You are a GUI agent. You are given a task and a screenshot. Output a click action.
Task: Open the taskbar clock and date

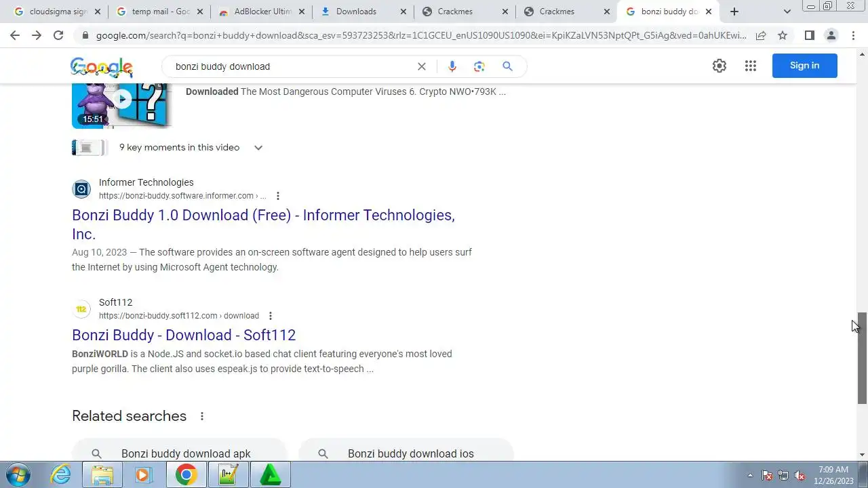click(833, 475)
